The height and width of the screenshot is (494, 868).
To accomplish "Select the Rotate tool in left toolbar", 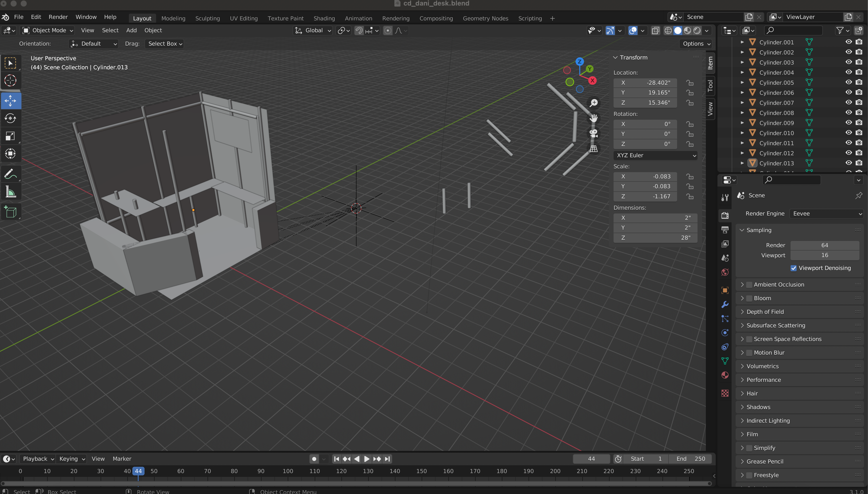I will pos(10,118).
